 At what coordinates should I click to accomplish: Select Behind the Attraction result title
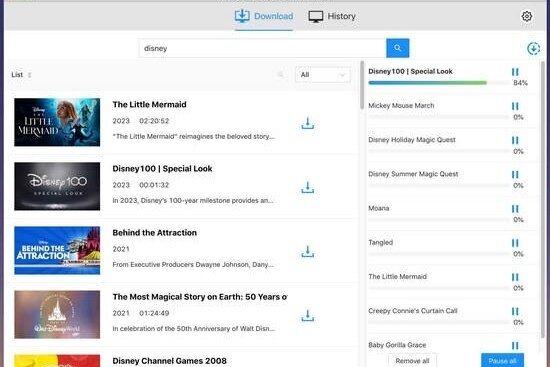(154, 233)
